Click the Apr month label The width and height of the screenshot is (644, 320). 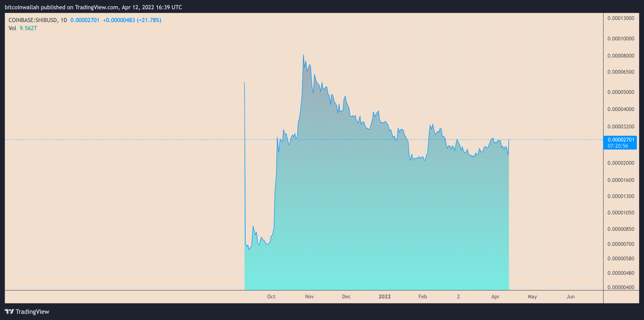tap(496, 296)
